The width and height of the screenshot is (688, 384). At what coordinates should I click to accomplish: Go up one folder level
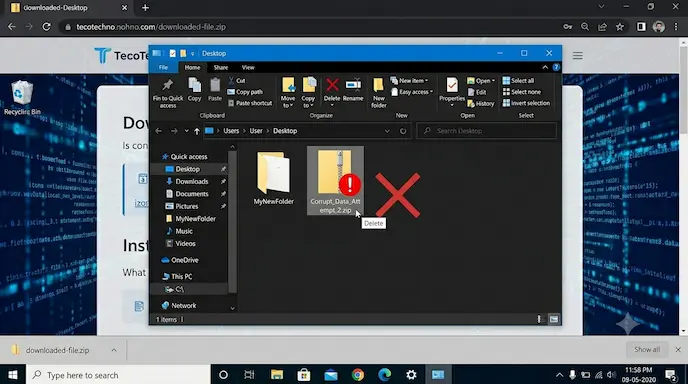197,131
